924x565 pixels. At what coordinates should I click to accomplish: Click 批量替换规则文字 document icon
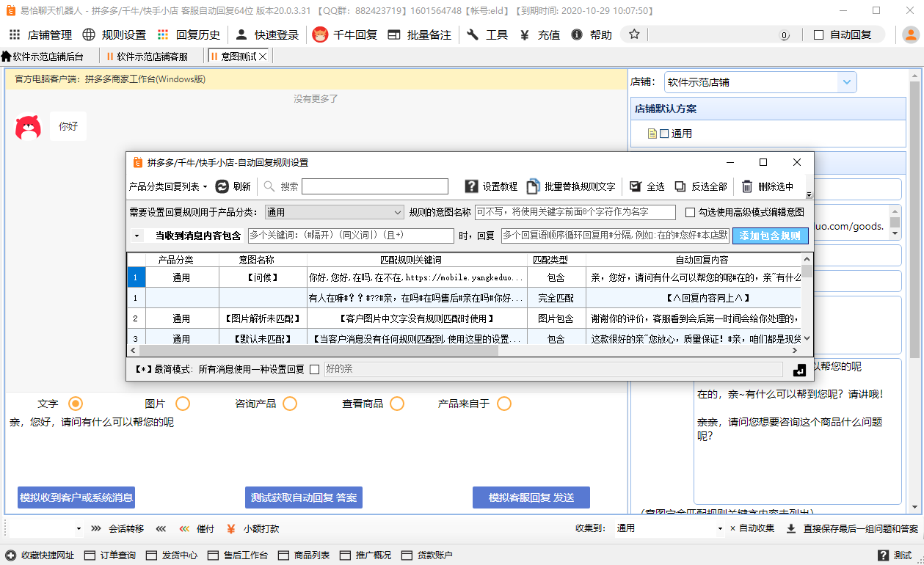click(533, 186)
